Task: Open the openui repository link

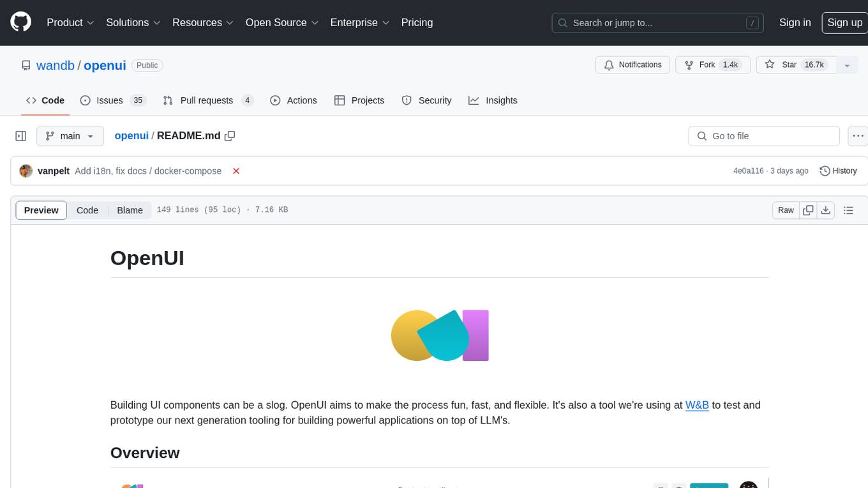Action: tap(105, 65)
